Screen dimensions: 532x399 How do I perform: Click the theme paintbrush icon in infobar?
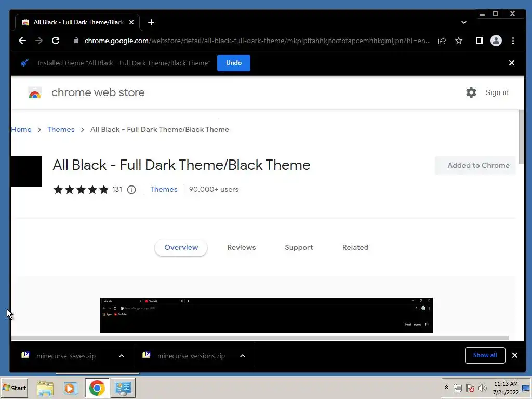tap(24, 63)
